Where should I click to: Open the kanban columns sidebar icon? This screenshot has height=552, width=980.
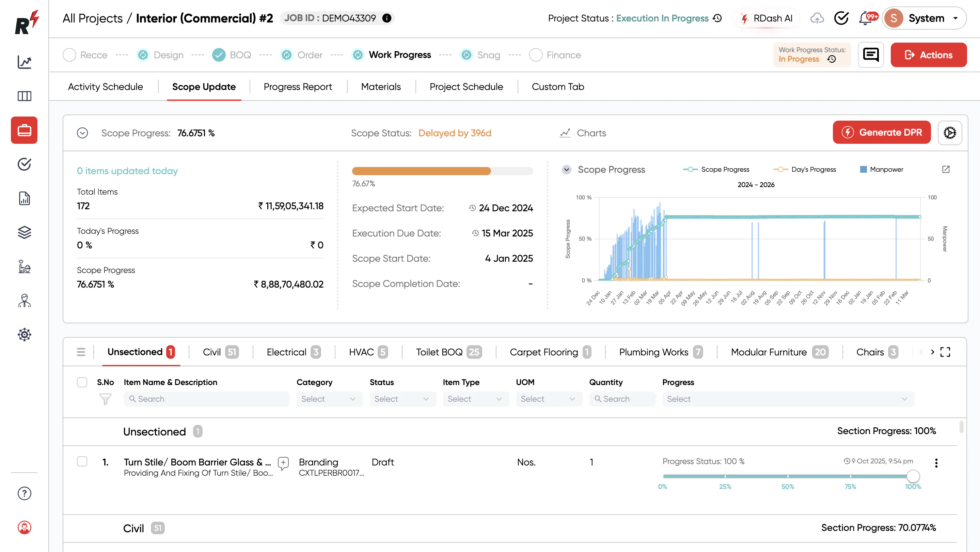click(25, 96)
